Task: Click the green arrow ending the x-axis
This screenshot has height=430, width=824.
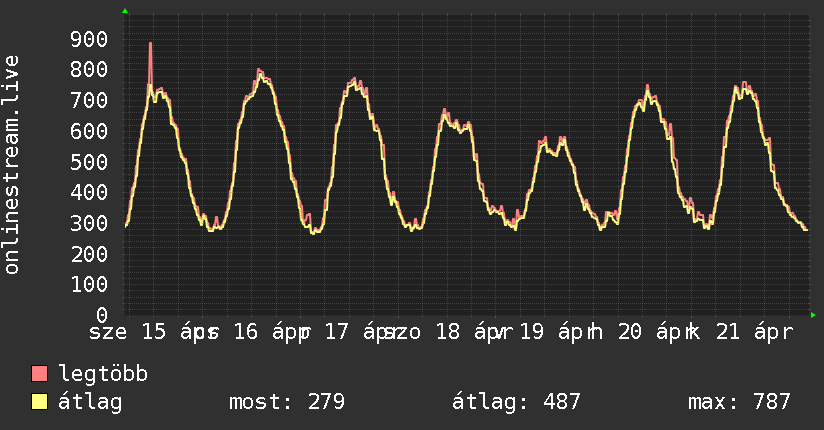Action: click(x=813, y=315)
